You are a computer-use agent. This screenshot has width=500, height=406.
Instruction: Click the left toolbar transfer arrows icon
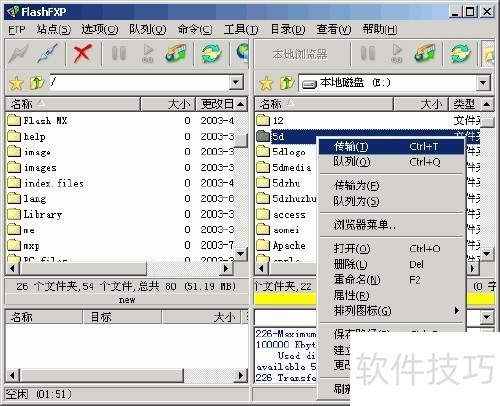(176, 53)
